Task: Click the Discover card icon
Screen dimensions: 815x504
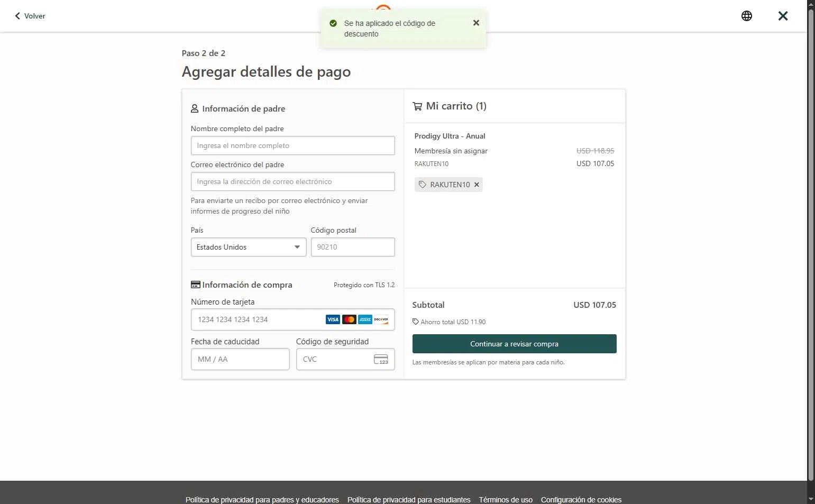Action: click(381, 319)
